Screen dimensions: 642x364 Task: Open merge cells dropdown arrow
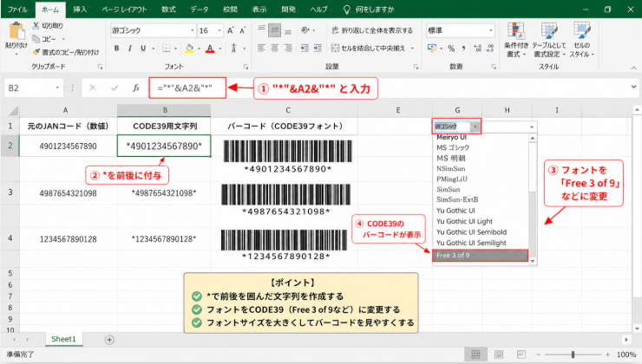(412, 49)
